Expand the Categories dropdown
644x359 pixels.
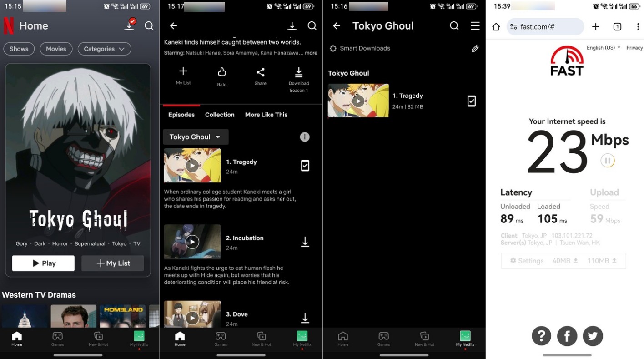pyautogui.click(x=104, y=49)
